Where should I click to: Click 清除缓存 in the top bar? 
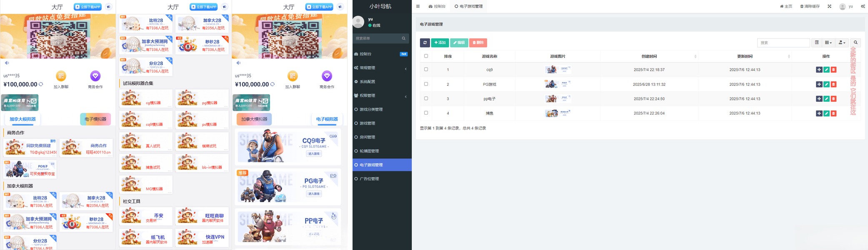tap(810, 6)
